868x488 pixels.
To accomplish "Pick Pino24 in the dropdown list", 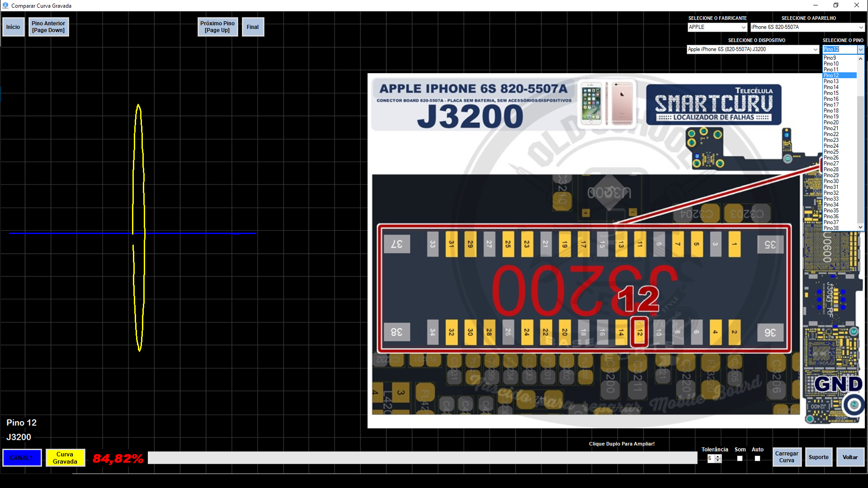I will coord(840,146).
